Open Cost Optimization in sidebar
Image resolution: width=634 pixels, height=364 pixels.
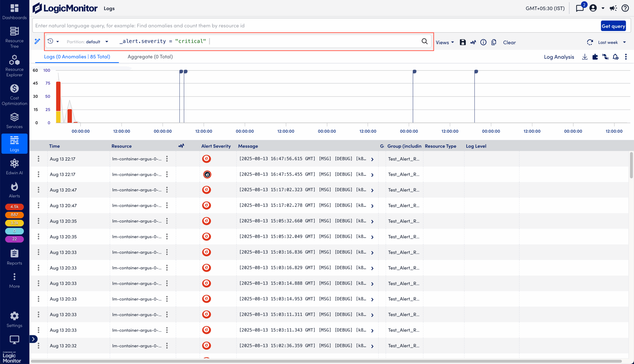point(14,95)
